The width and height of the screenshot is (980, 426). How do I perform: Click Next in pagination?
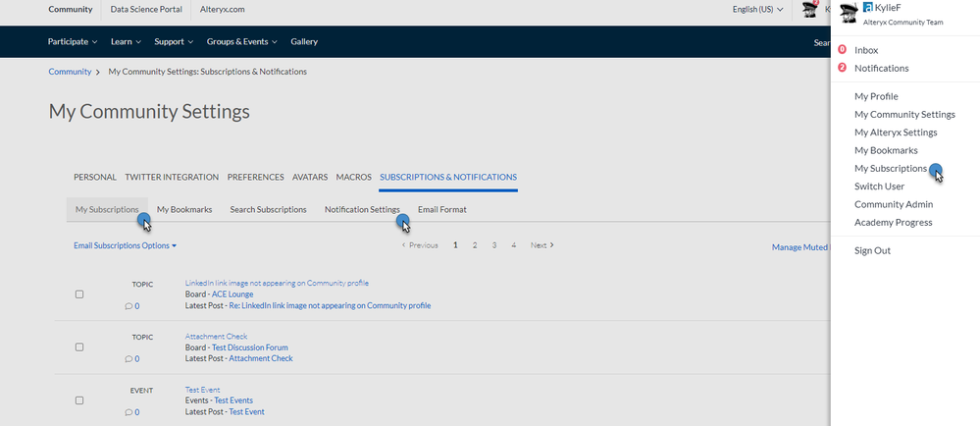(x=542, y=245)
